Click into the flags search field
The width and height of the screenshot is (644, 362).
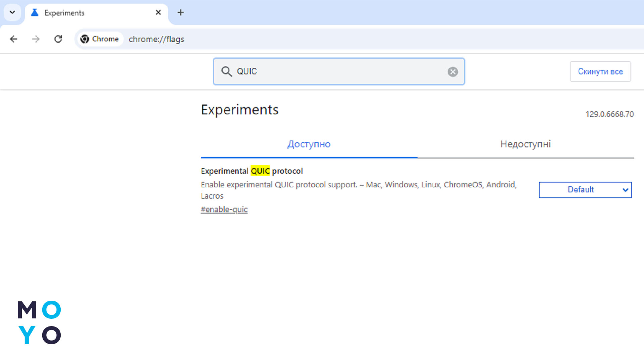pyautogui.click(x=339, y=71)
